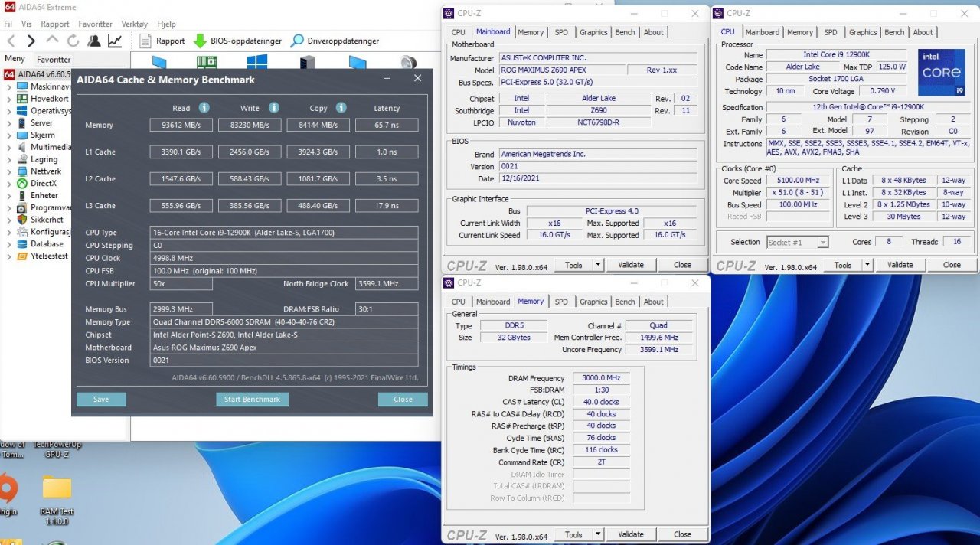This screenshot has height=545, width=980.
Task: Click the graph chart icon in AIDA64 toolbar
Action: coord(114,41)
